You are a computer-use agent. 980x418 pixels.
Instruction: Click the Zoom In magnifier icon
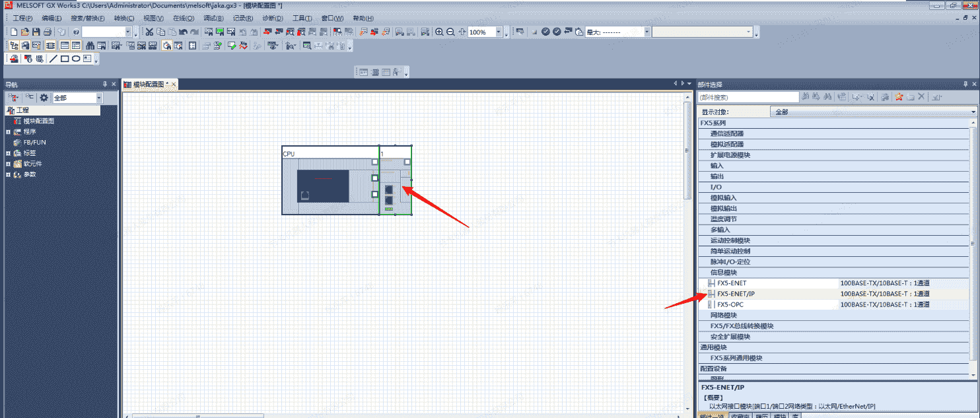439,32
